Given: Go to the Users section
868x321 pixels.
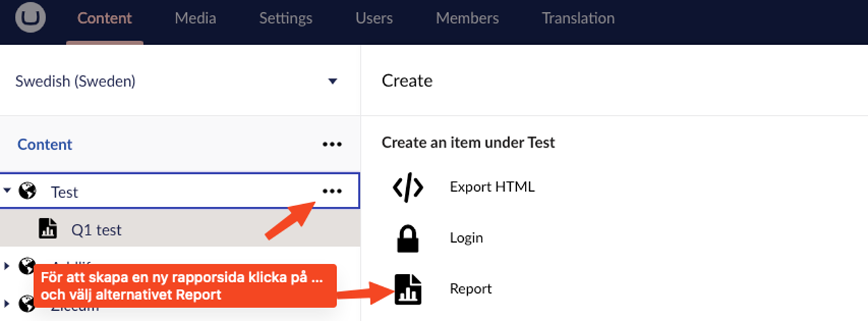Looking at the screenshot, I should (374, 18).
